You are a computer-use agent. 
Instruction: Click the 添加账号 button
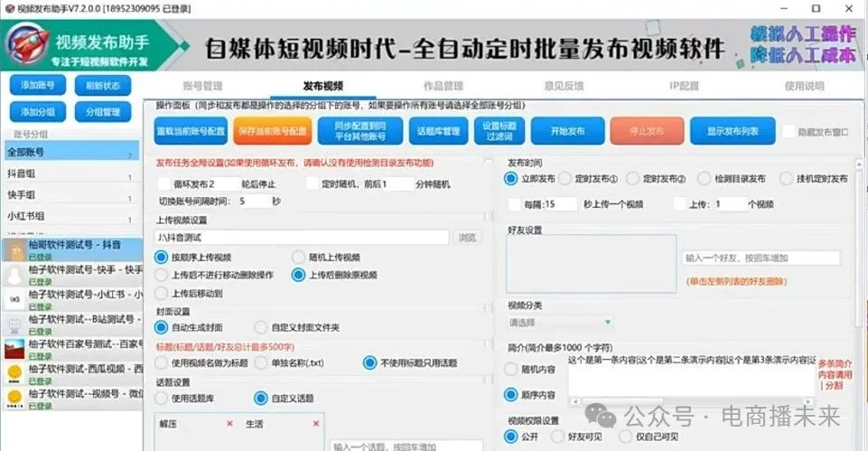pyautogui.click(x=38, y=86)
